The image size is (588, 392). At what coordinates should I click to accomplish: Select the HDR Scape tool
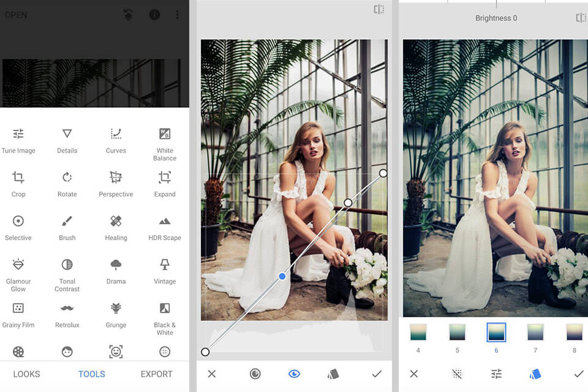tap(164, 223)
